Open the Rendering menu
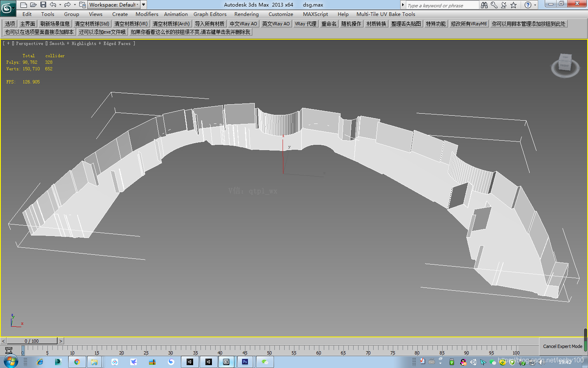 click(247, 14)
